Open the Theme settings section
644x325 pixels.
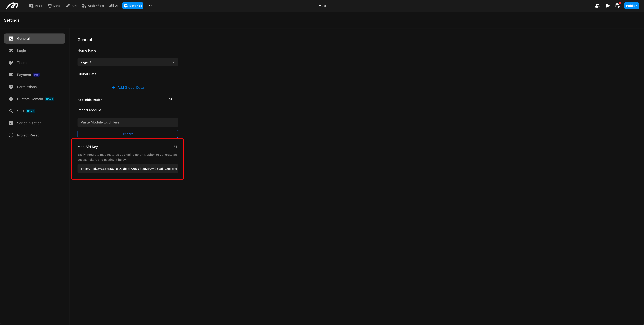click(34, 63)
